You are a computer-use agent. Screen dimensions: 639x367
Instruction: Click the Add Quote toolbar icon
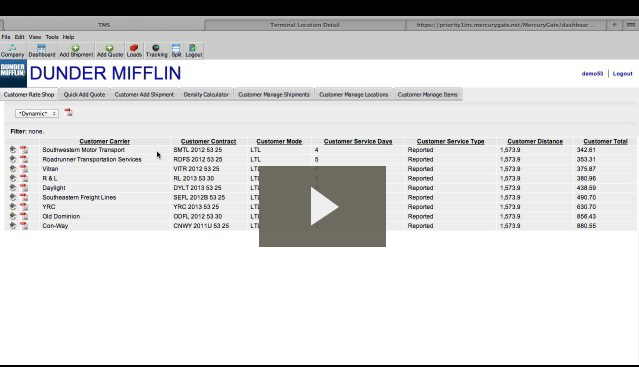click(110, 51)
